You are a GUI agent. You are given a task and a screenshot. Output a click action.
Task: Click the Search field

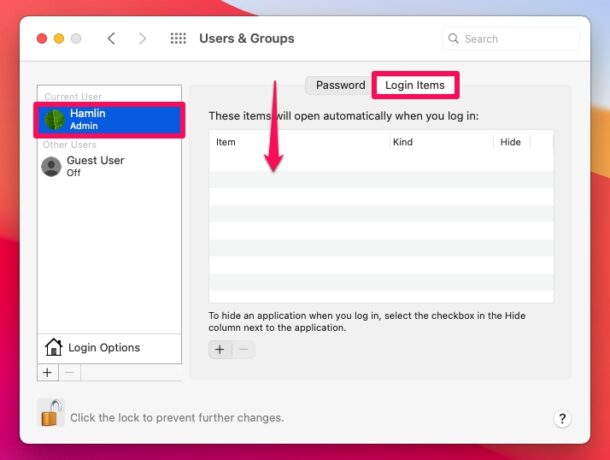click(510, 39)
